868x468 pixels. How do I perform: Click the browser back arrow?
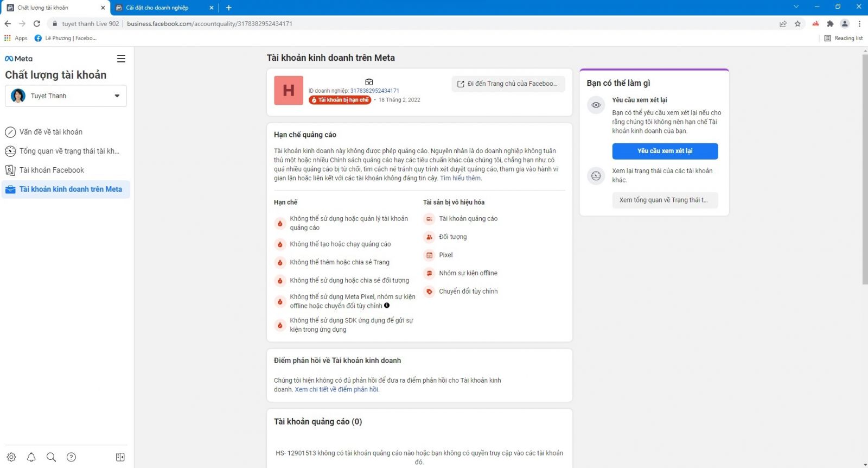8,23
